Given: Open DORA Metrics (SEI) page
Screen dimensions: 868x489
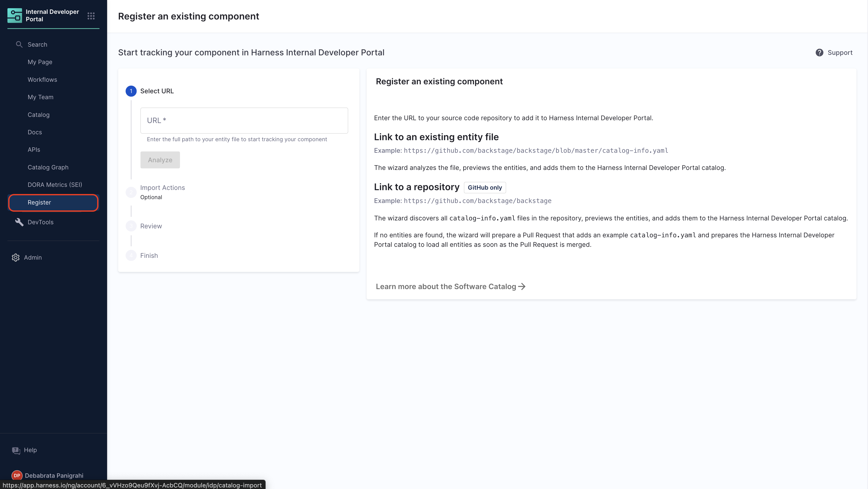Looking at the screenshot, I should tap(55, 185).
